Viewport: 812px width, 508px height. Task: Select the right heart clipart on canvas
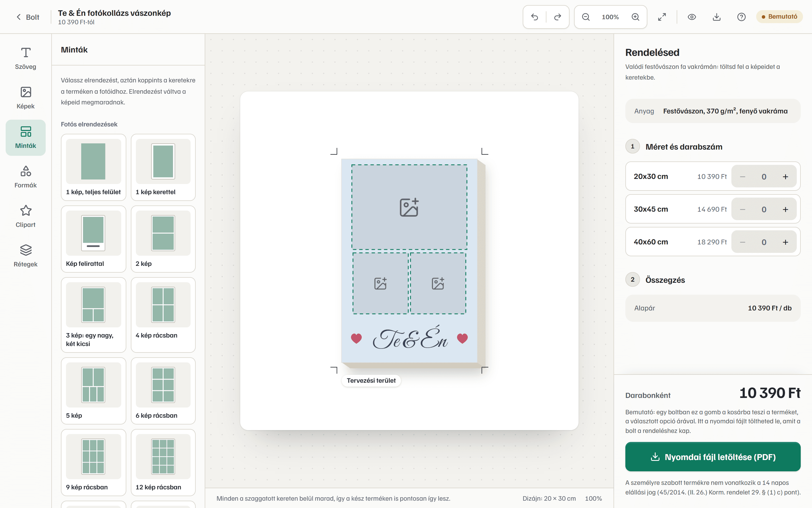coord(462,338)
